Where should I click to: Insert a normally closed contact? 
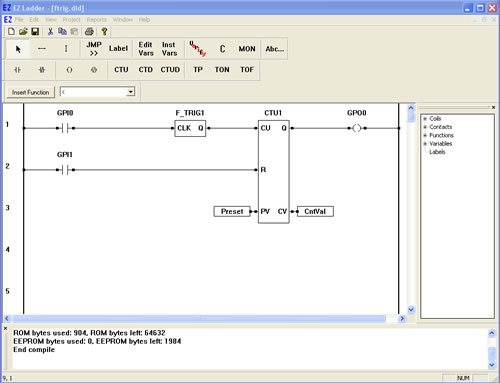tap(42, 70)
